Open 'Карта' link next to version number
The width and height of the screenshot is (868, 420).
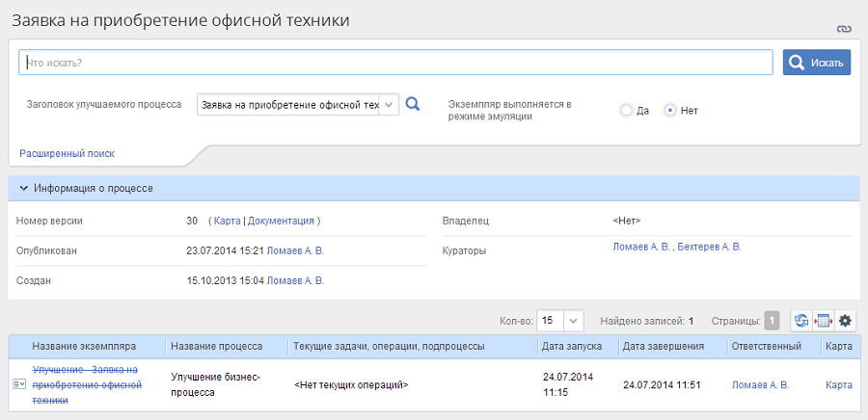coord(227,221)
